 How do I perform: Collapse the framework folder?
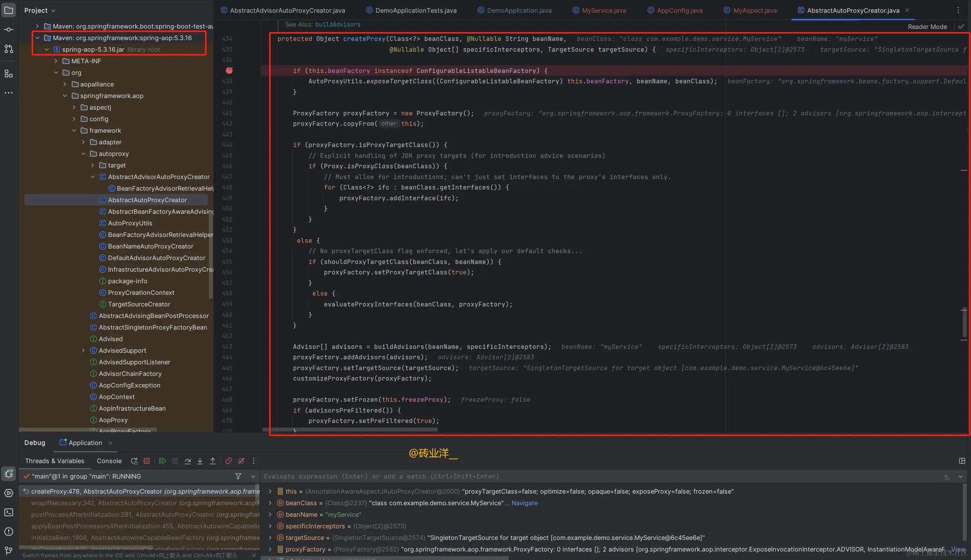point(74,130)
